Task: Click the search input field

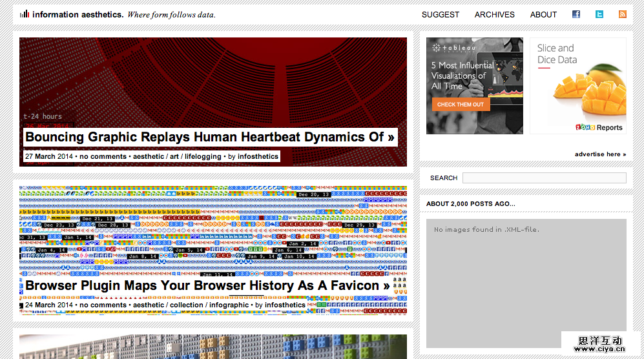Action: click(544, 178)
